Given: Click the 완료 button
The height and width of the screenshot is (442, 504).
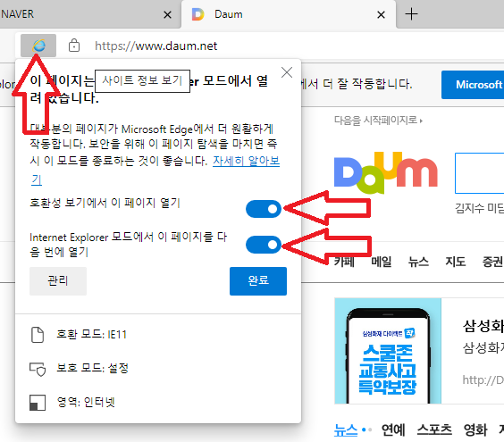Looking at the screenshot, I should coord(258,280).
